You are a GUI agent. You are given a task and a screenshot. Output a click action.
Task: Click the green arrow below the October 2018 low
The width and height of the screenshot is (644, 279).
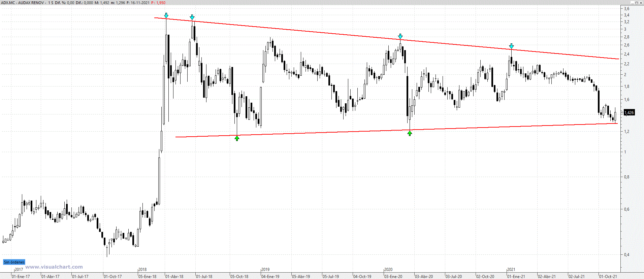(x=237, y=138)
